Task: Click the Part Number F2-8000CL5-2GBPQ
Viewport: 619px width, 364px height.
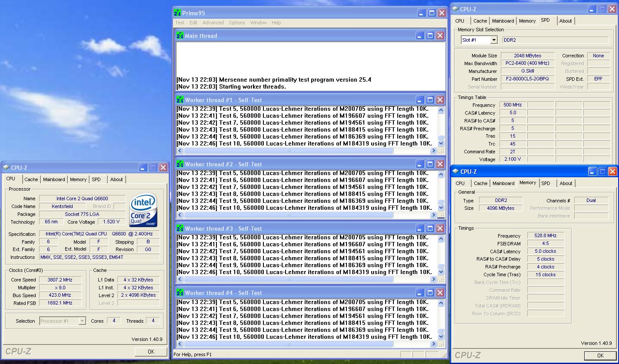Action: tap(528, 79)
